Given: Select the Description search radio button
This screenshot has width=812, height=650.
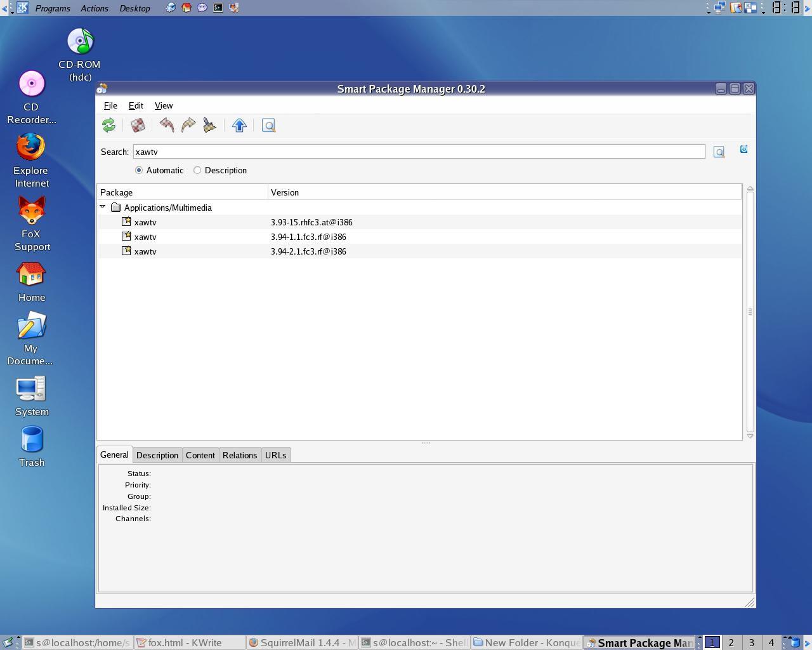Looking at the screenshot, I should pyautogui.click(x=197, y=170).
